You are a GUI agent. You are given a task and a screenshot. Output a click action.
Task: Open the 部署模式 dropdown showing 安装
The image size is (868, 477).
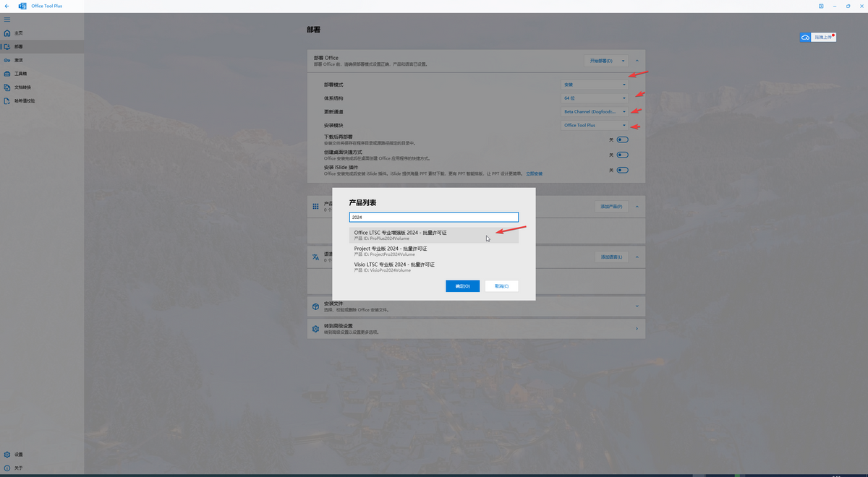pyautogui.click(x=595, y=85)
